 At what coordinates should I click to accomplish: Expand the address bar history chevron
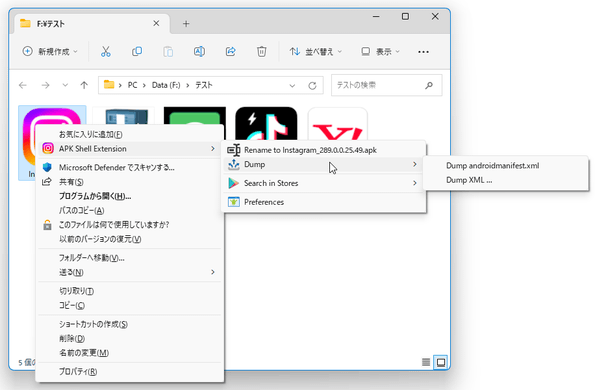tap(292, 86)
